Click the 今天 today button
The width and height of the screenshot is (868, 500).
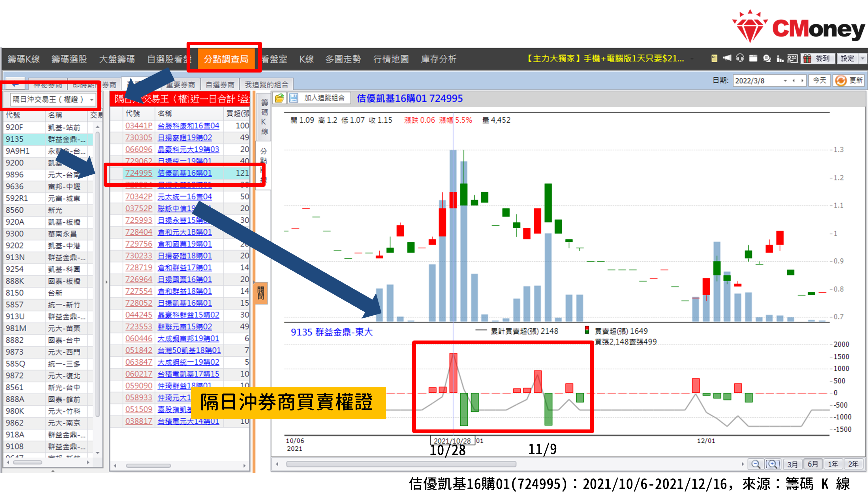pos(819,81)
